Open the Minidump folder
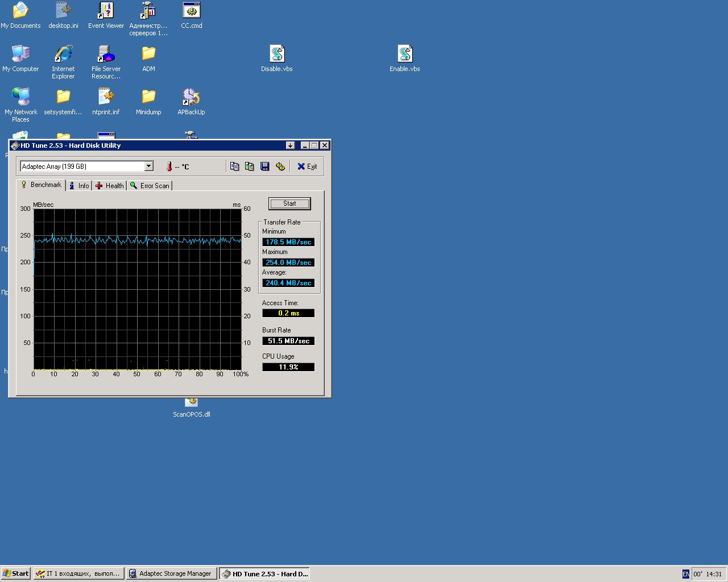728x582 pixels. [148, 98]
